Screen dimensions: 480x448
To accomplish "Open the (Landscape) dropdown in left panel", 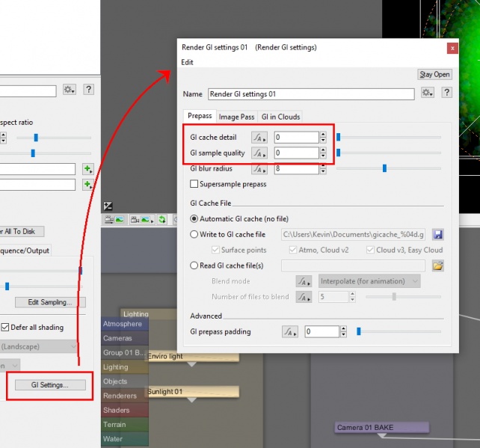I will click(38, 346).
